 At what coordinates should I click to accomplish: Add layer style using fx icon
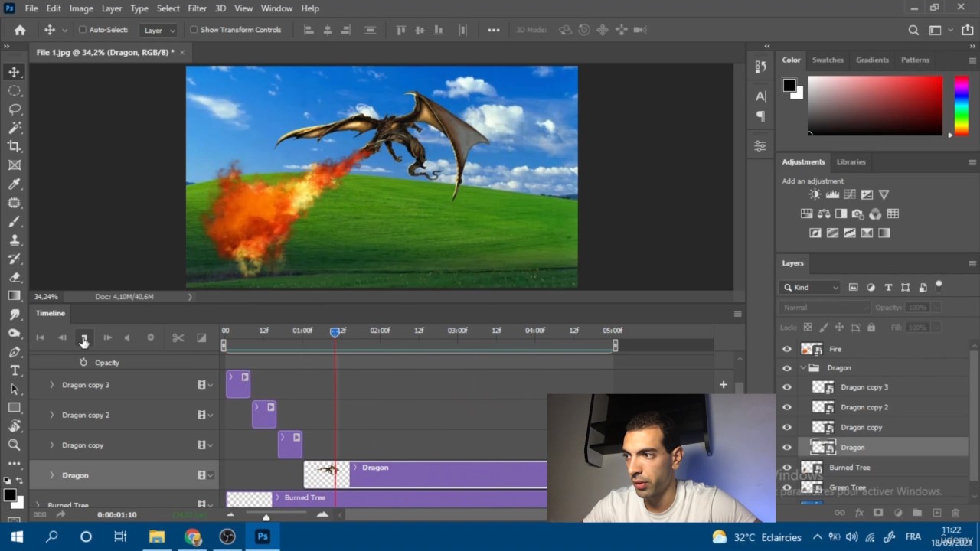859,513
